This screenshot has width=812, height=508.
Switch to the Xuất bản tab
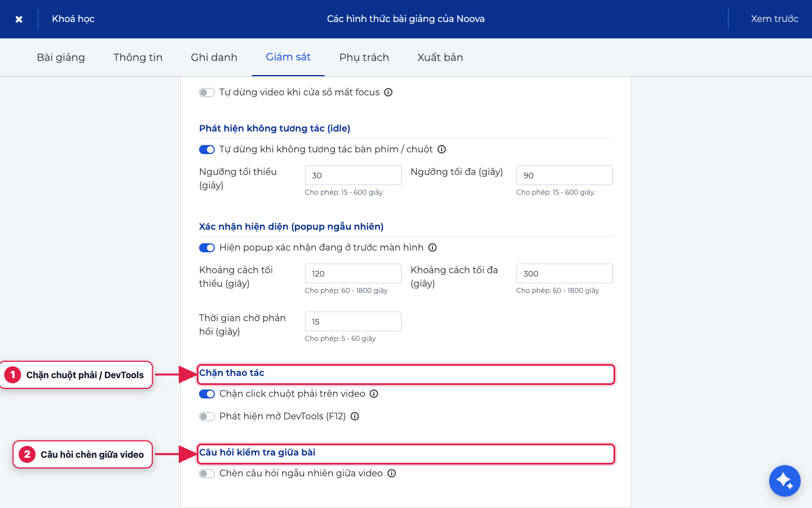click(440, 57)
